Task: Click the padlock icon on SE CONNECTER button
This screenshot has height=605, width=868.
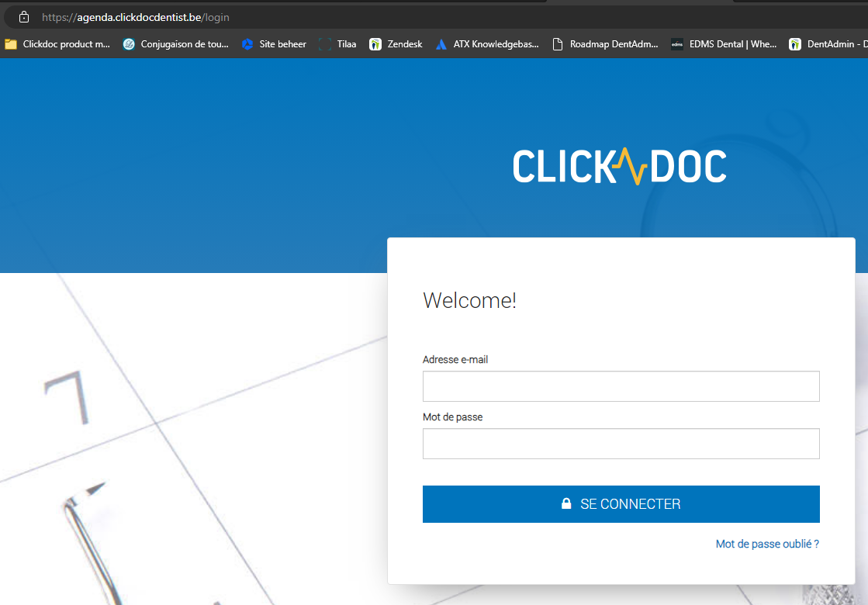Action: pos(566,503)
